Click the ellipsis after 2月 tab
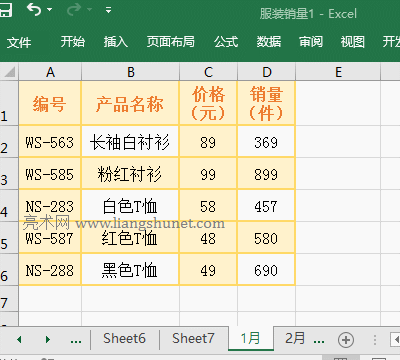The image size is (400, 360). (319, 340)
